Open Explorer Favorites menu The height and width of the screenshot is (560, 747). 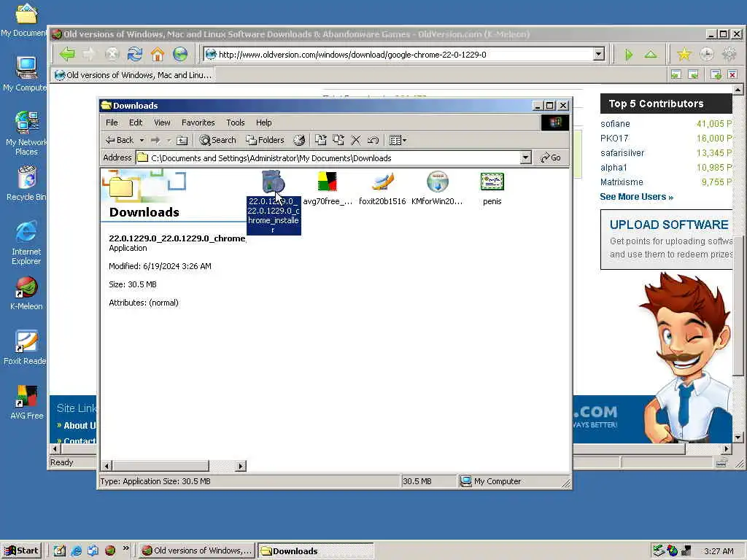[x=198, y=122]
